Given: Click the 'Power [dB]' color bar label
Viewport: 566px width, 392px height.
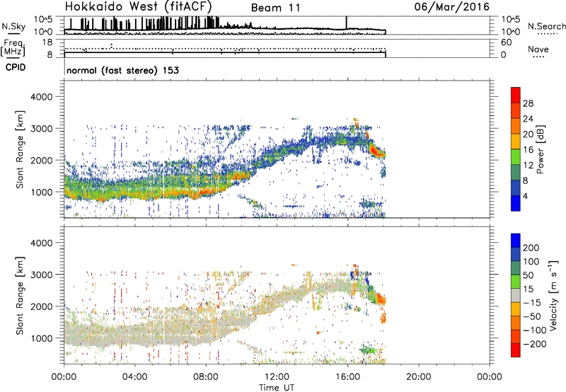Looking at the screenshot, I should (541, 150).
